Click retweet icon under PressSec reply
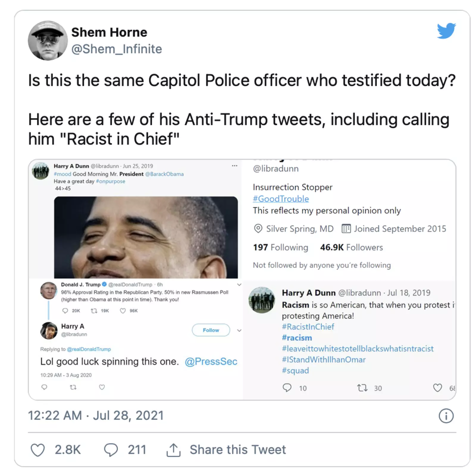This screenshot has height=474, width=476. point(73,387)
